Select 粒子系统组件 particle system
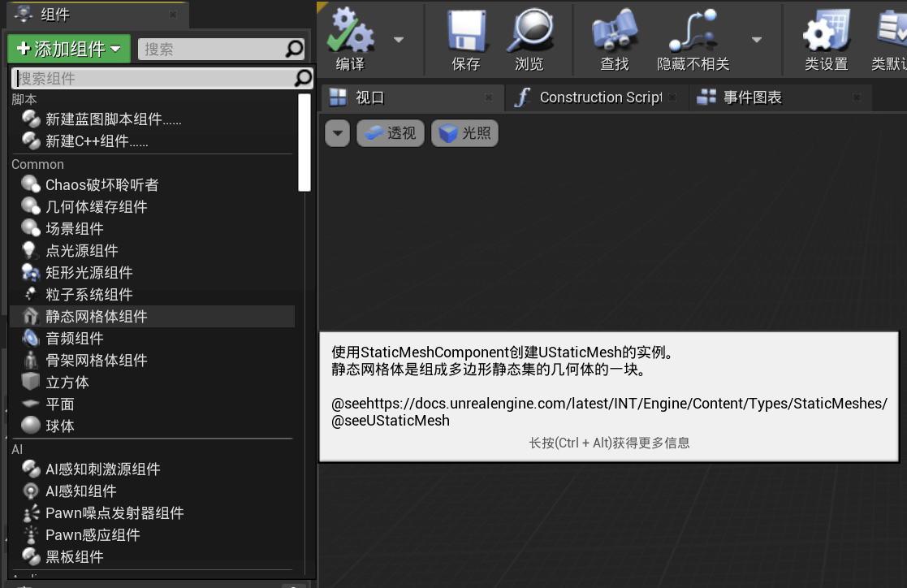 pos(153,295)
